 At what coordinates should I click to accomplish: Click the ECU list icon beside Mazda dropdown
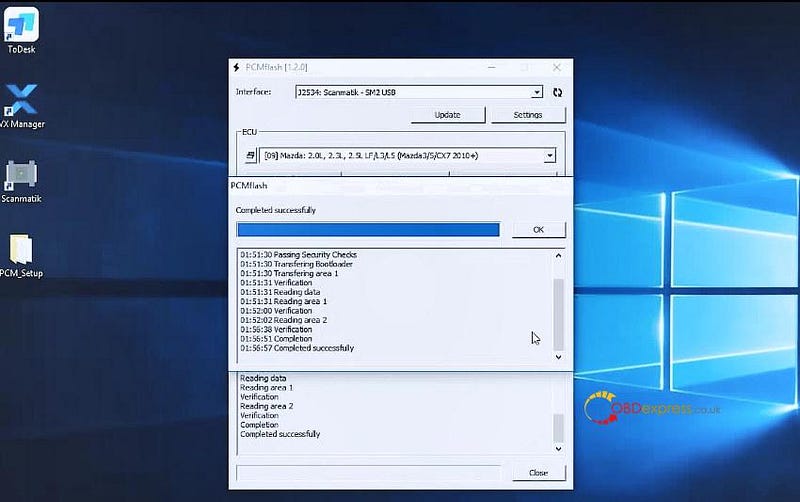pos(250,156)
